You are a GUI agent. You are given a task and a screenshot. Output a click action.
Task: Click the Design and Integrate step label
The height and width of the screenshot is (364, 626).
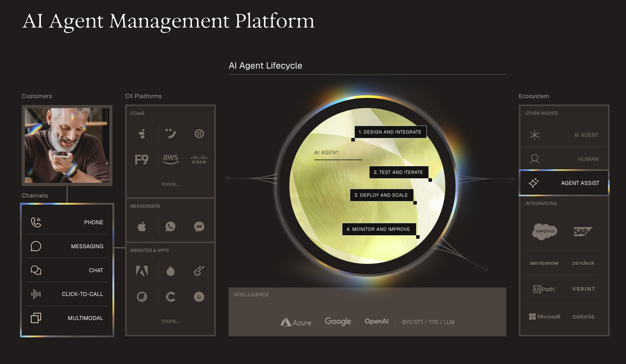(x=390, y=132)
